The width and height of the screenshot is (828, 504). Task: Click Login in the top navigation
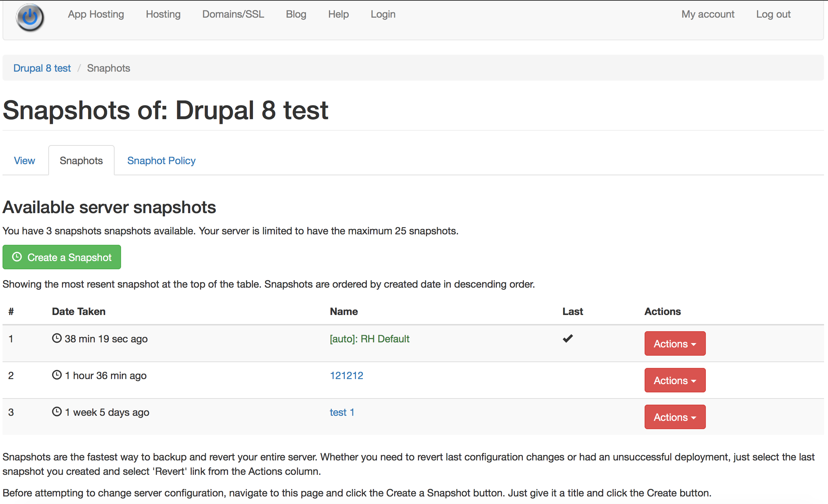click(x=383, y=14)
